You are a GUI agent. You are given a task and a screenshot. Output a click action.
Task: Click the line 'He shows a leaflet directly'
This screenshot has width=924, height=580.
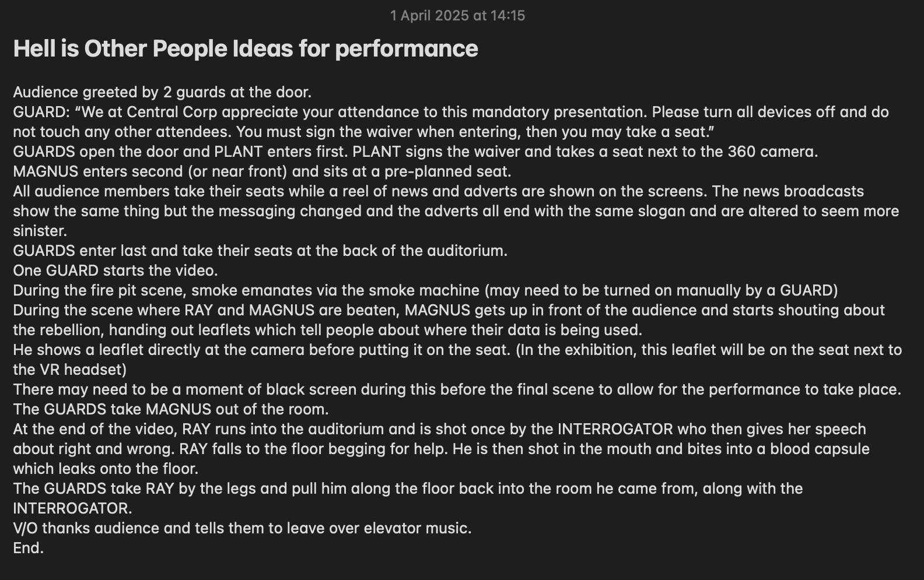click(x=457, y=350)
